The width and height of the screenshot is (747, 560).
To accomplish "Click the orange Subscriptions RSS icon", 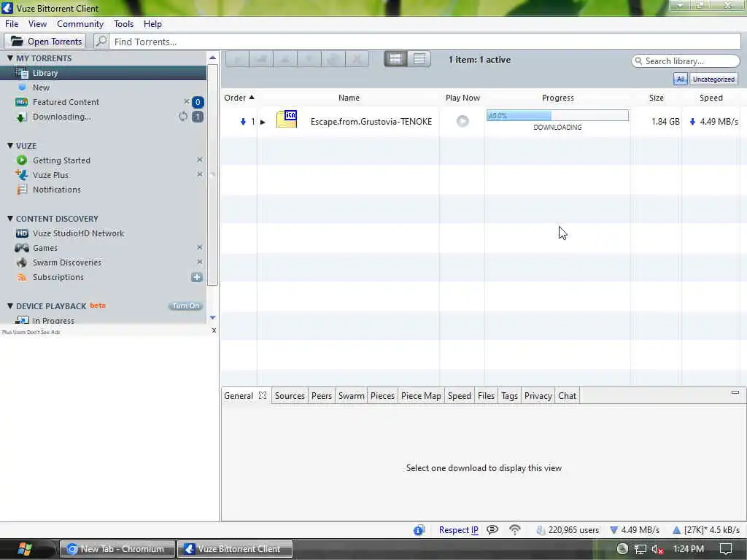I will [22, 277].
